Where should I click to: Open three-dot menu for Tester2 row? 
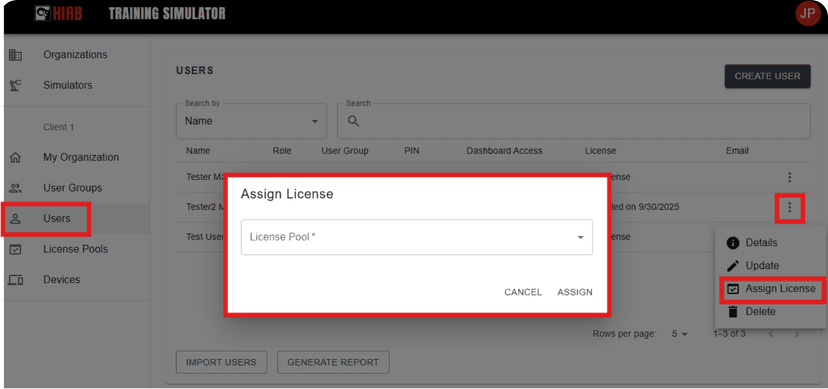pos(789,207)
